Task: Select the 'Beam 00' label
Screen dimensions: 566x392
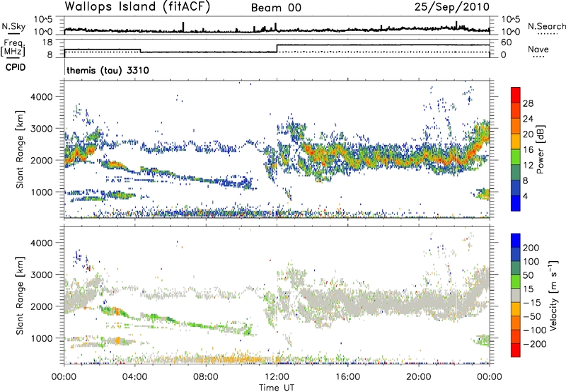Action: tap(276, 8)
